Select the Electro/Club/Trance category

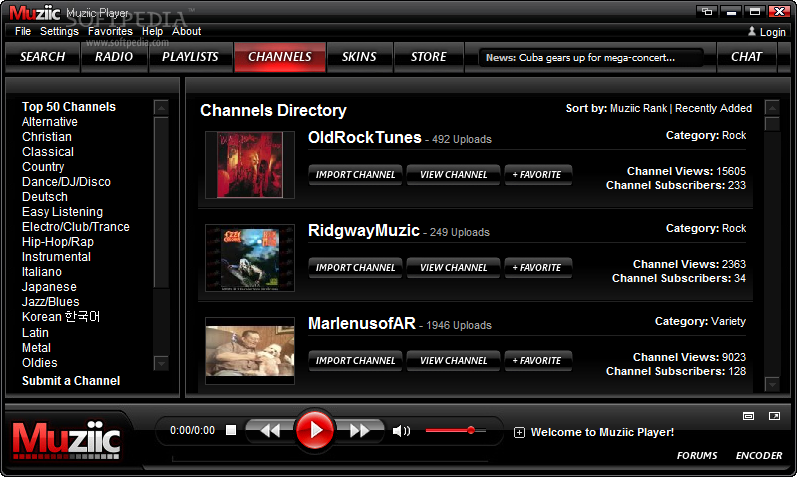coord(76,227)
